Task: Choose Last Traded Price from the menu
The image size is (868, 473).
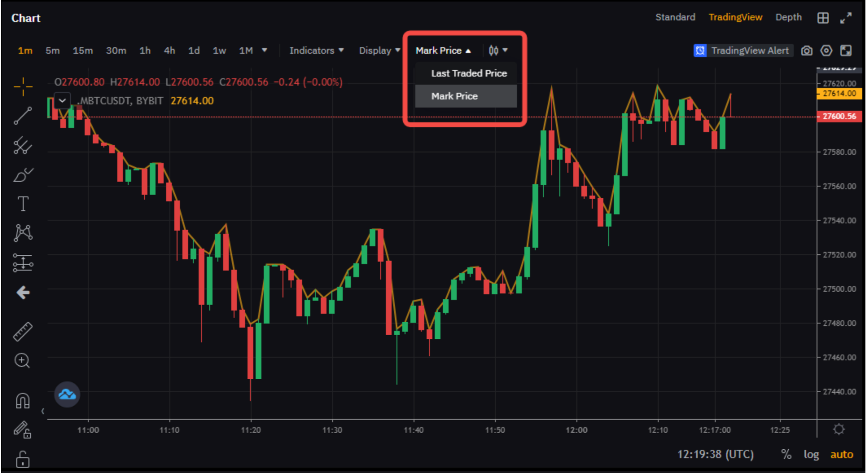Action: (x=469, y=73)
